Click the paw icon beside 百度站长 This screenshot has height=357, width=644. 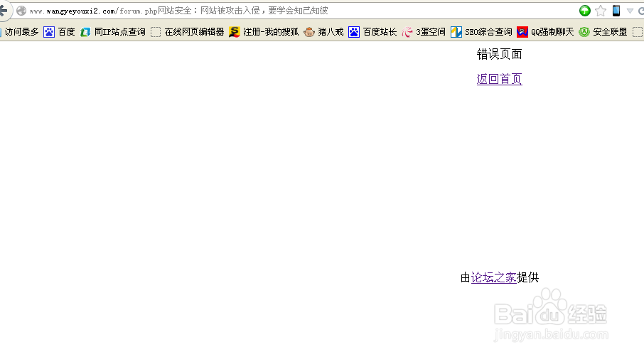coord(353,31)
